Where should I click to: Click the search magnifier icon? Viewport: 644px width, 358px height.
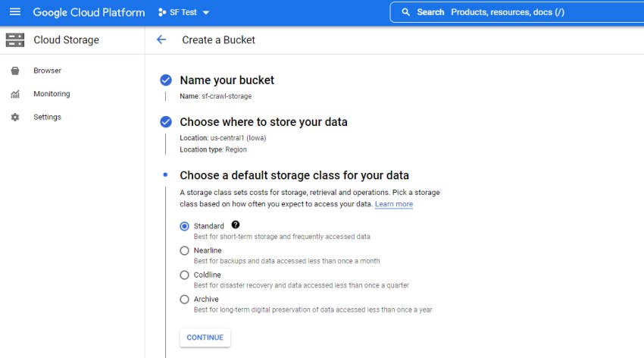(x=406, y=12)
